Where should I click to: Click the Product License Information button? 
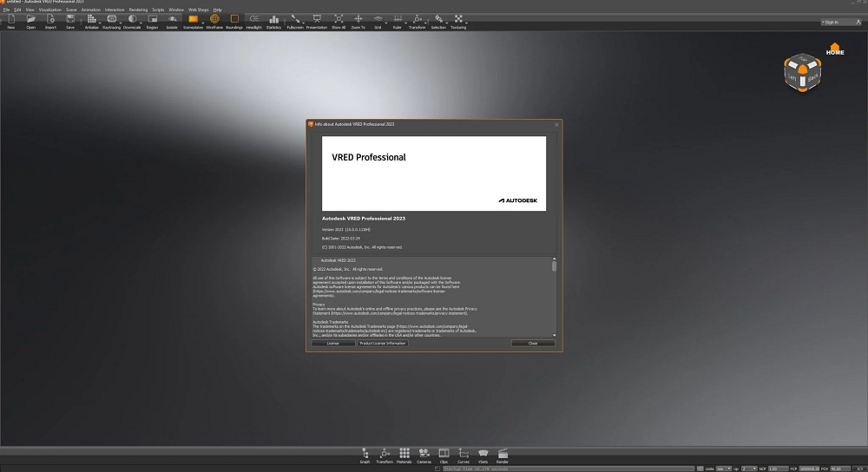(x=383, y=344)
